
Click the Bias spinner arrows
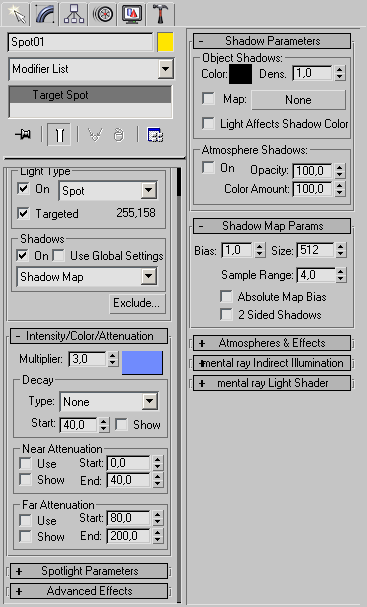(260, 250)
